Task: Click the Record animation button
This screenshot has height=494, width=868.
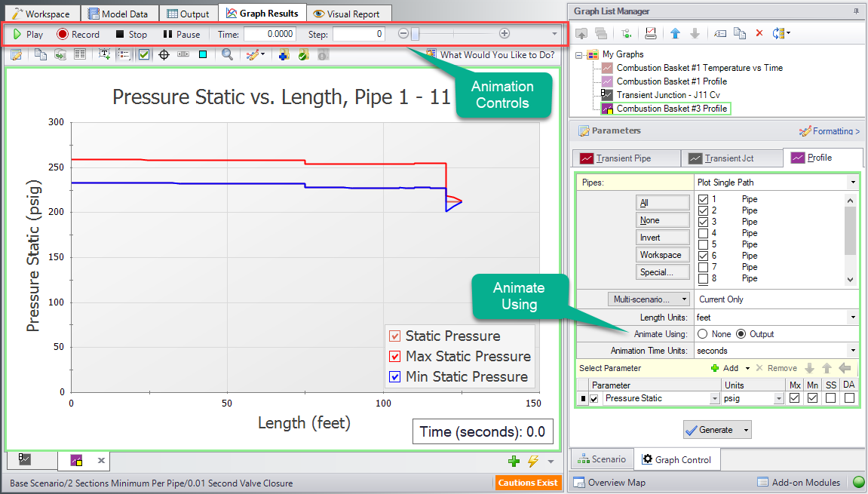Action: coord(78,34)
